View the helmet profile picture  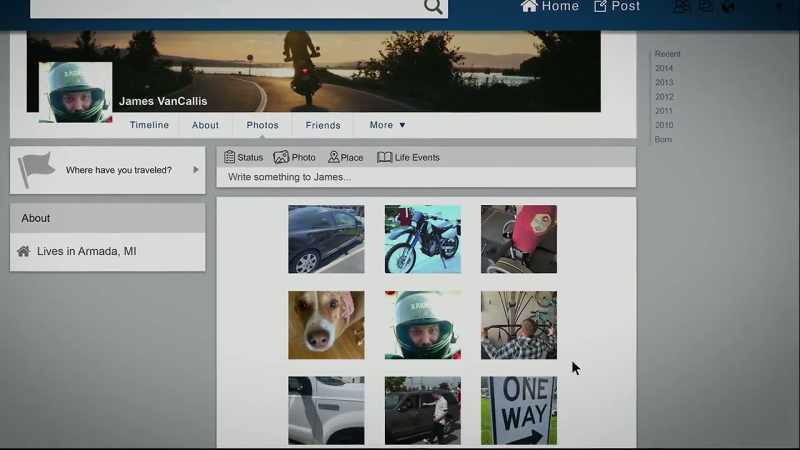(76, 92)
